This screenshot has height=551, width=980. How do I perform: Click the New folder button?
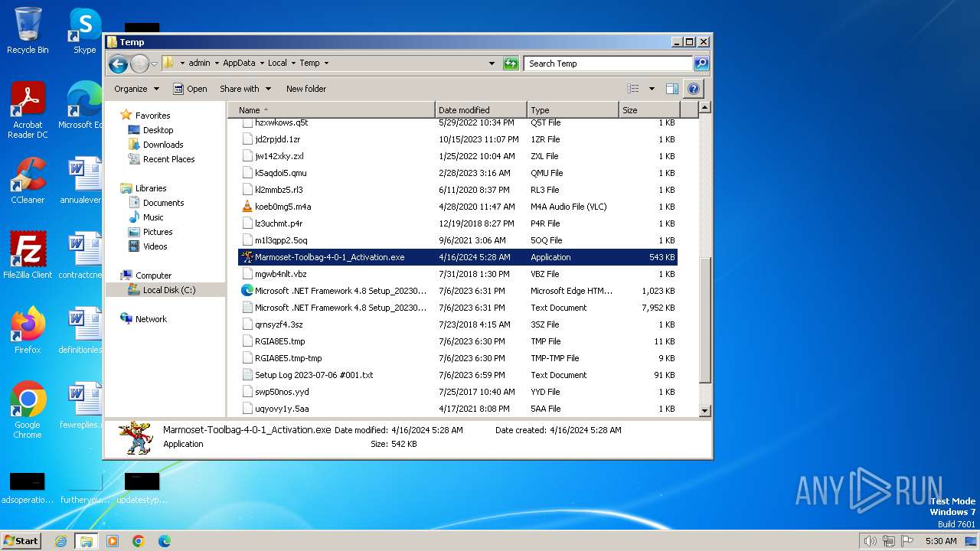[x=306, y=89]
